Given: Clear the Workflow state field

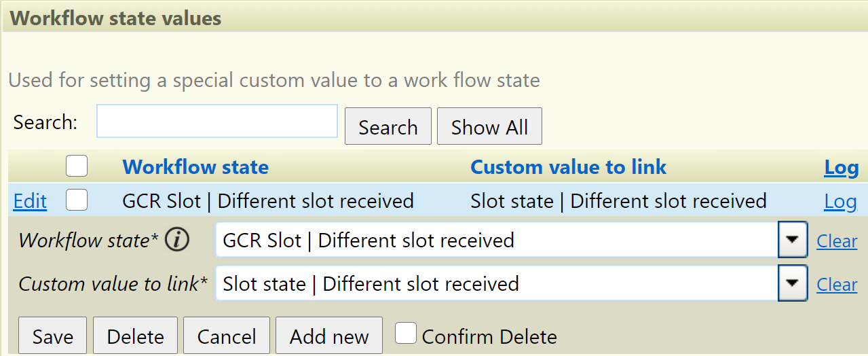Looking at the screenshot, I should [837, 241].
